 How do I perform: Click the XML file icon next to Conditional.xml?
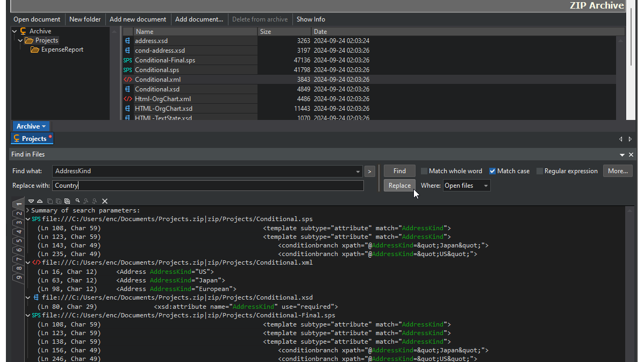click(127, 79)
